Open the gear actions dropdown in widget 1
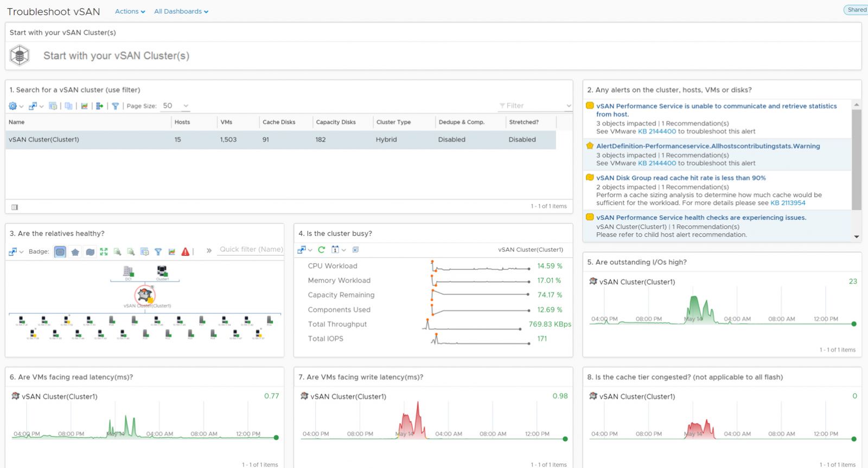 pos(16,106)
